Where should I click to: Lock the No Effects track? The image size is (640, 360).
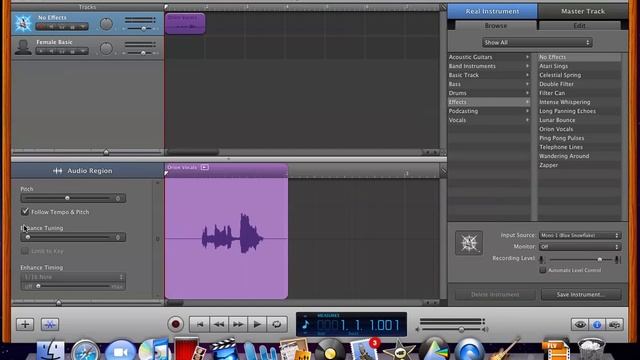coord(72,27)
